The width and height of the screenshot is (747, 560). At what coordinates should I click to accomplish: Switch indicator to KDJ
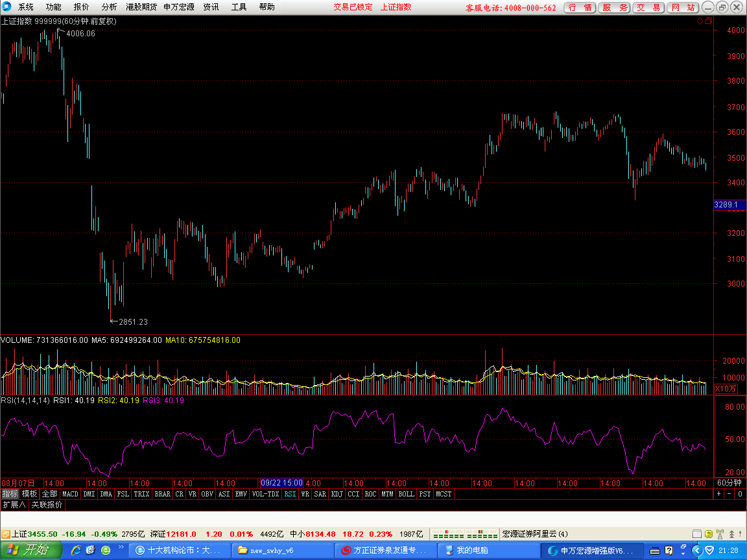pyautogui.click(x=337, y=494)
